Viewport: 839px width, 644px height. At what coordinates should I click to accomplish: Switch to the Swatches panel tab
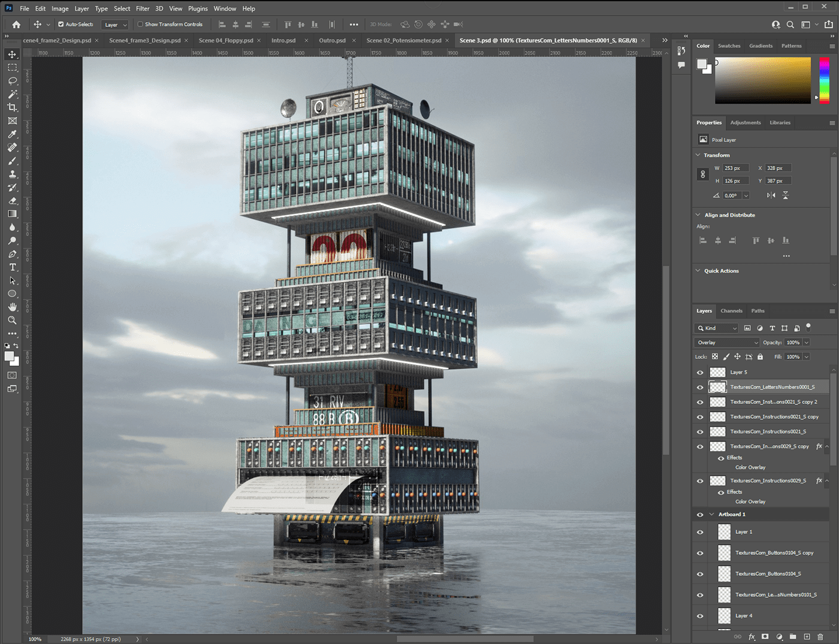(729, 46)
